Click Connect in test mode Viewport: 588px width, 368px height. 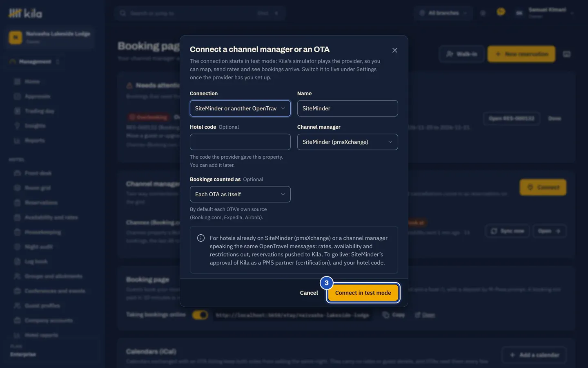point(363,293)
